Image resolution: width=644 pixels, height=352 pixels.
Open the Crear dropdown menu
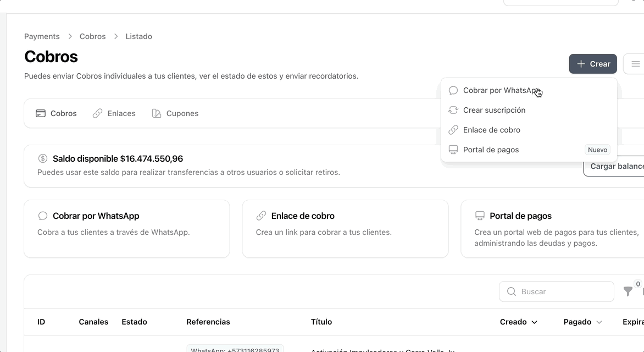click(593, 63)
